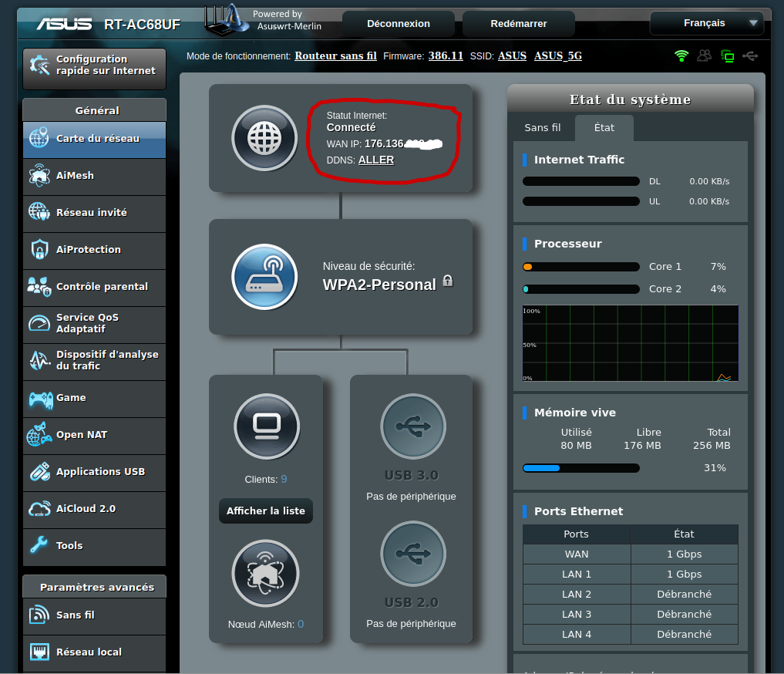Click the DDNS ALLER link
This screenshot has width=784, height=674.
[376, 160]
